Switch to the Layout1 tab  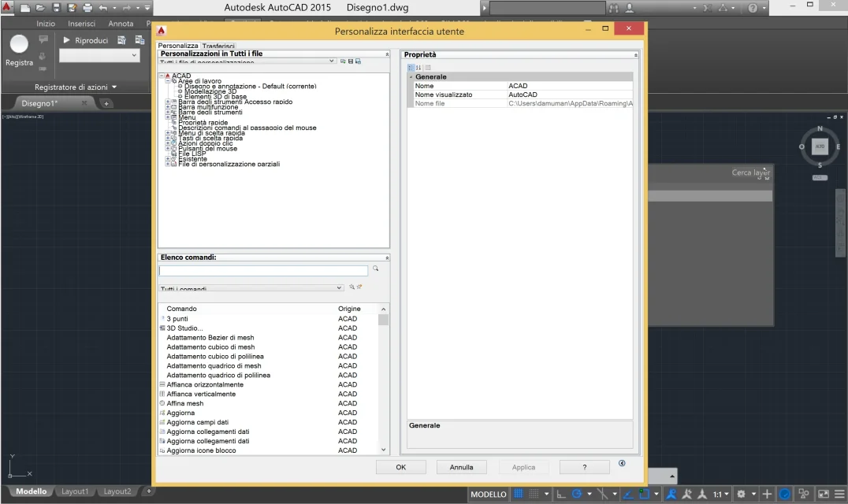tap(75, 491)
